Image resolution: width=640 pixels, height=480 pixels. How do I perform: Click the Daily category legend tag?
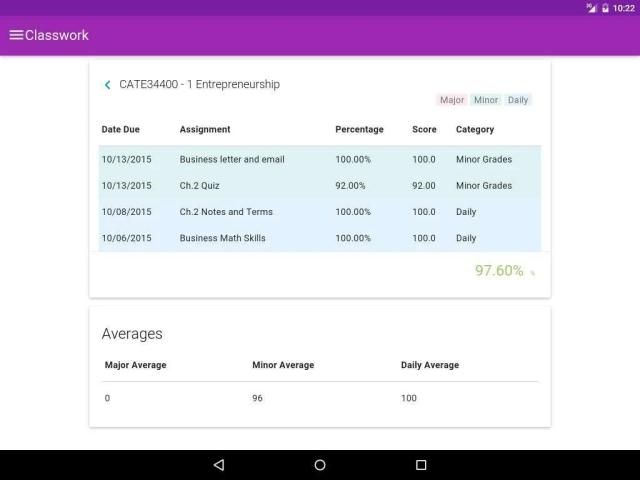coord(518,100)
